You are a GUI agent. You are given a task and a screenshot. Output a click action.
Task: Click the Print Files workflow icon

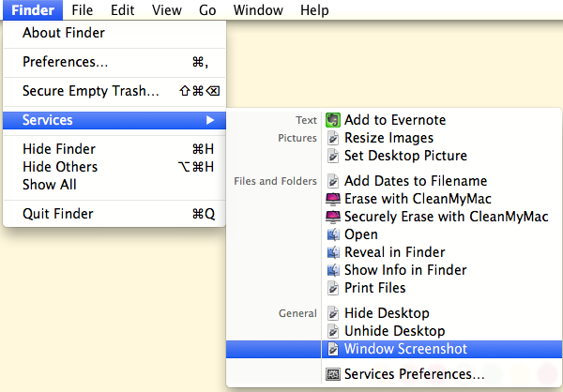tap(333, 288)
